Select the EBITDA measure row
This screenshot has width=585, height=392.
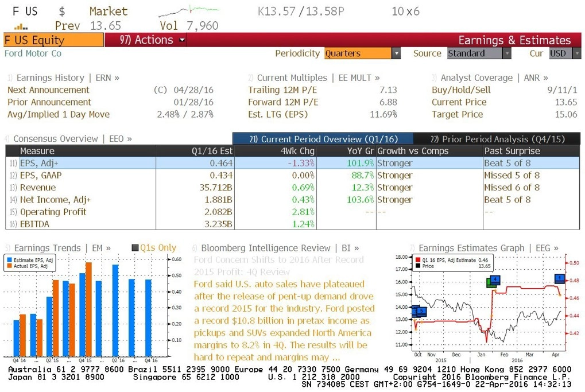click(293, 224)
